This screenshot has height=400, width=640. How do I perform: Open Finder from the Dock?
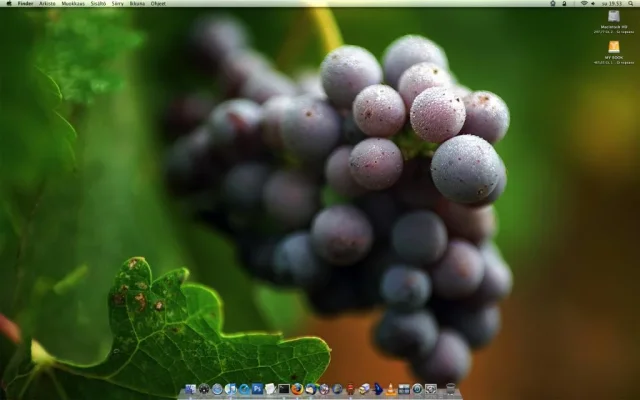[x=190, y=389]
